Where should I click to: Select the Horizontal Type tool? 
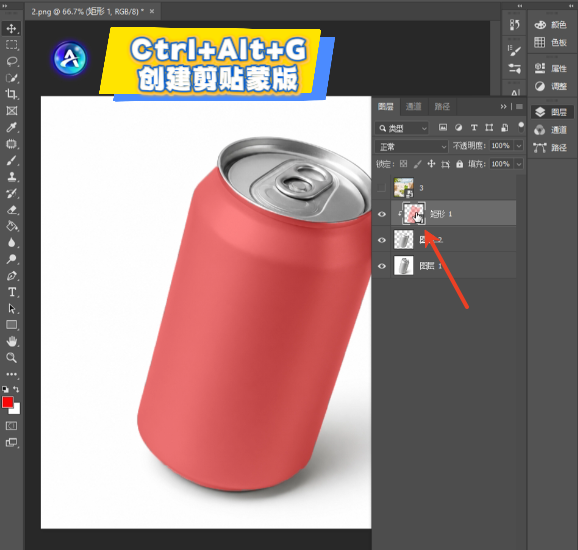pyautogui.click(x=11, y=292)
